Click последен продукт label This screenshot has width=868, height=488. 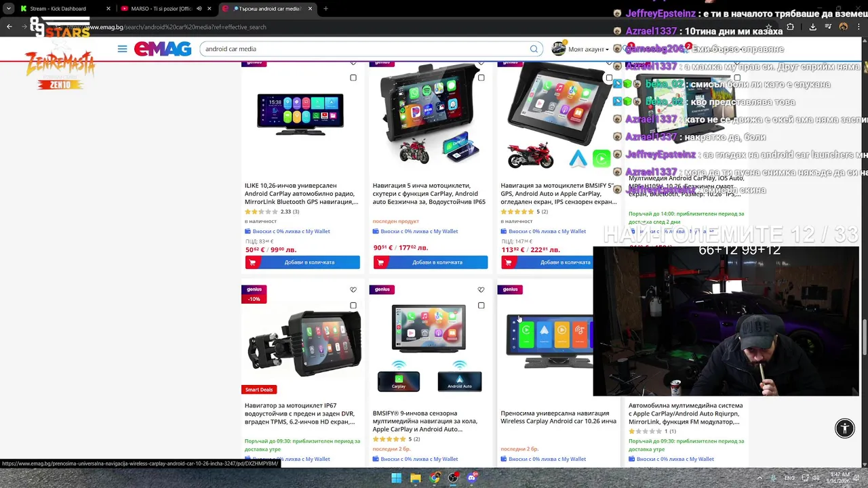click(x=396, y=221)
